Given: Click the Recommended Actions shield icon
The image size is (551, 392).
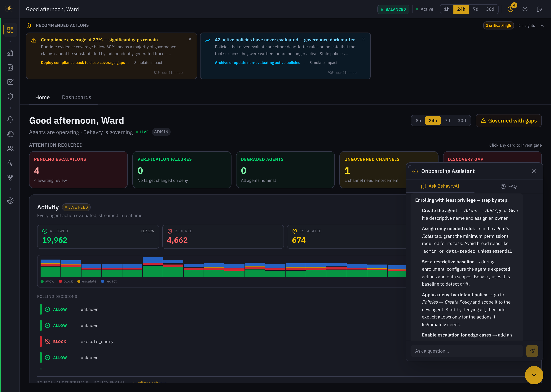Looking at the screenshot, I should click(x=29, y=25).
